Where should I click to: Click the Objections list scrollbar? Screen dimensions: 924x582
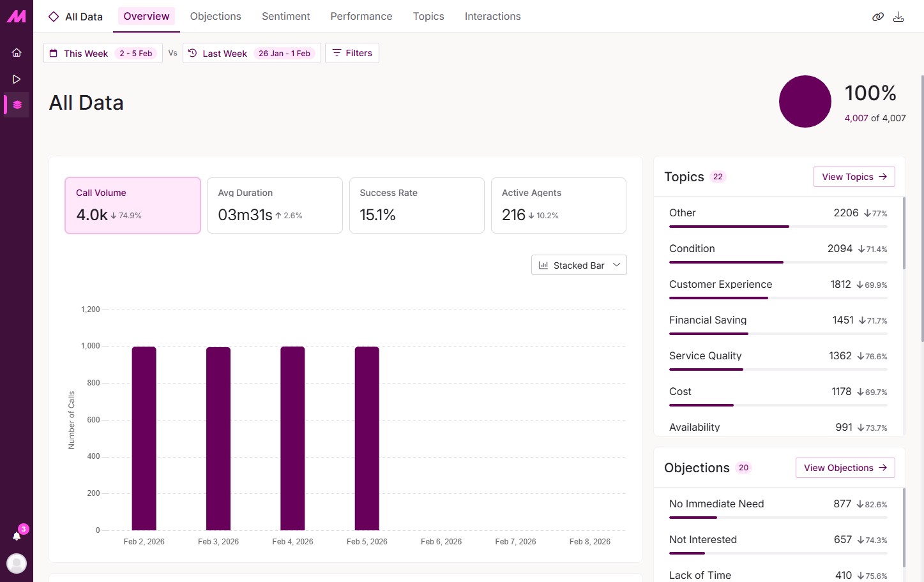pos(904,527)
